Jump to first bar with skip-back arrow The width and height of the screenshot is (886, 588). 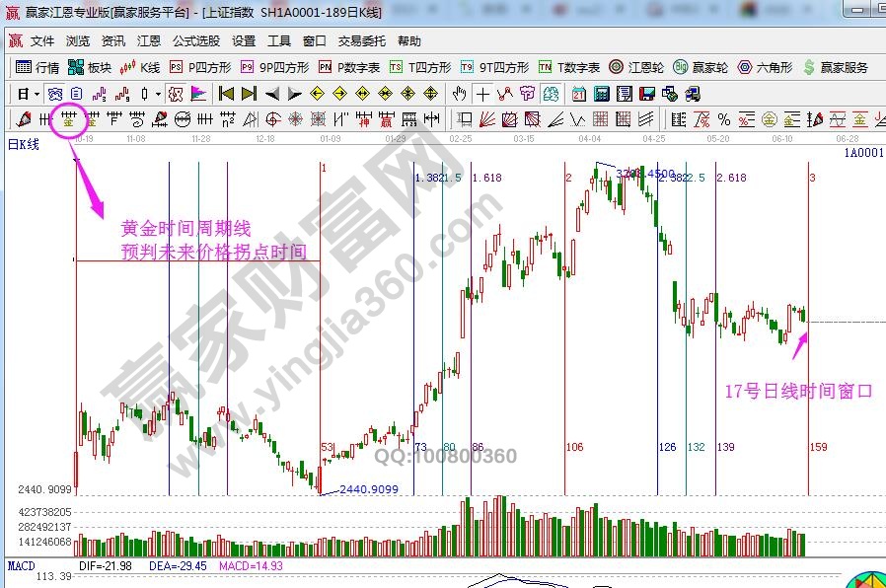point(226,94)
